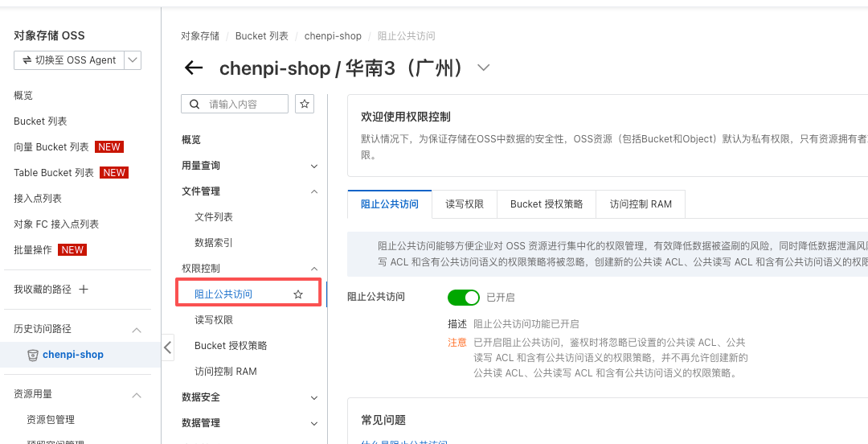This screenshot has height=444, width=868.
Task: Star the 阻止公共访问 menu entry
Action: [x=298, y=294]
